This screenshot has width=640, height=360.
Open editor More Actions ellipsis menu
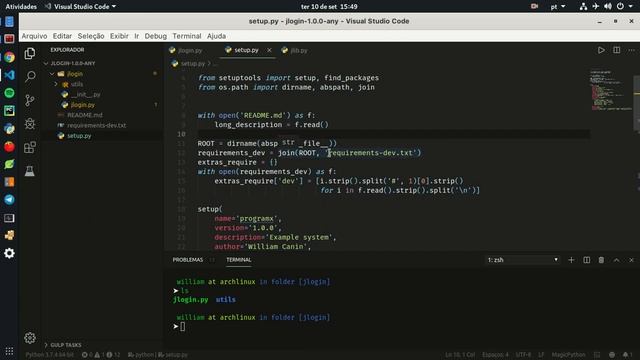point(631,50)
